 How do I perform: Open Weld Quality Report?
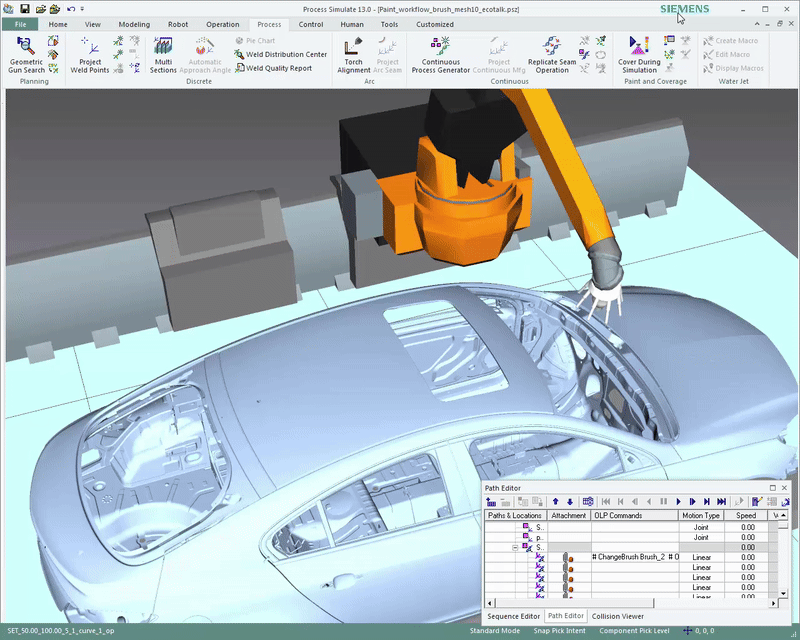(279, 69)
